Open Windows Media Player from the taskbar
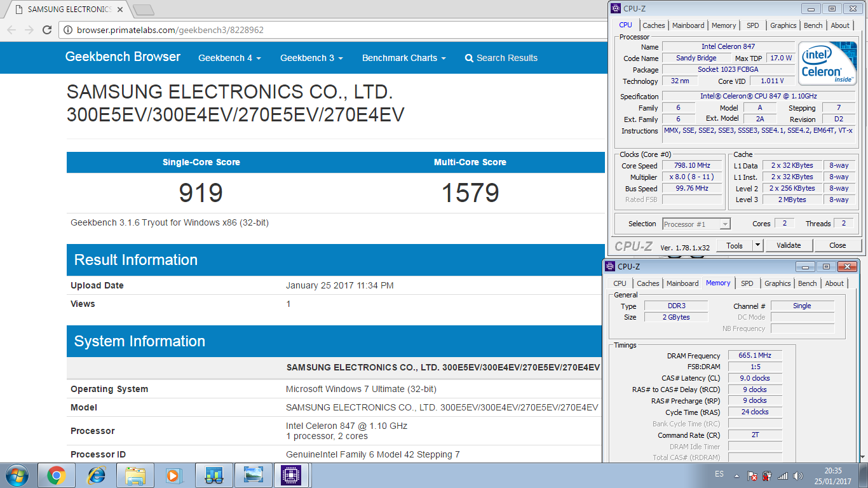Image resolution: width=868 pixels, height=488 pixels. coord(173,475)
